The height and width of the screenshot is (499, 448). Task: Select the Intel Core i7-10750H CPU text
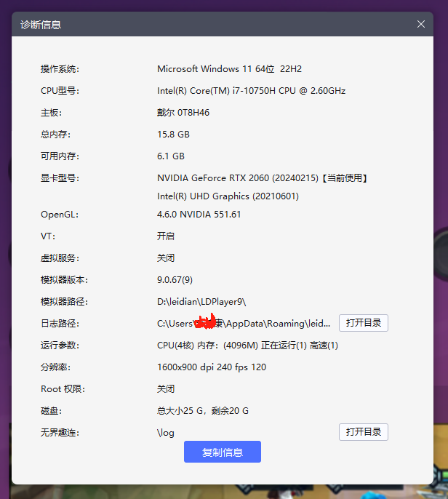click(251, 91)
